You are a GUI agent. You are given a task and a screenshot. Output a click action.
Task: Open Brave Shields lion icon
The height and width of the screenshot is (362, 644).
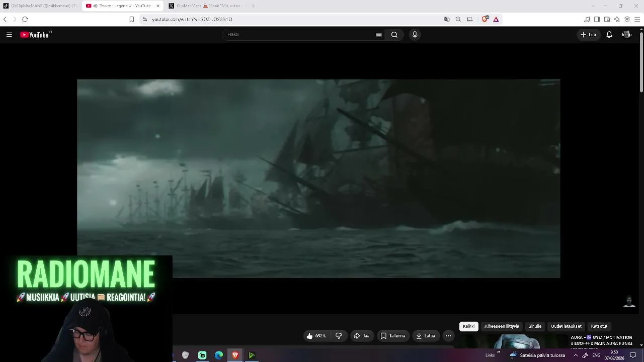pos(485,19)
